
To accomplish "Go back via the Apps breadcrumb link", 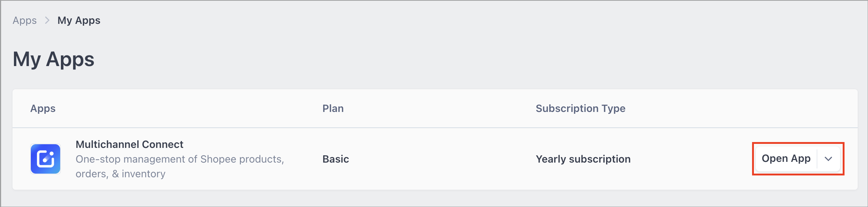I will coord(25,20).
